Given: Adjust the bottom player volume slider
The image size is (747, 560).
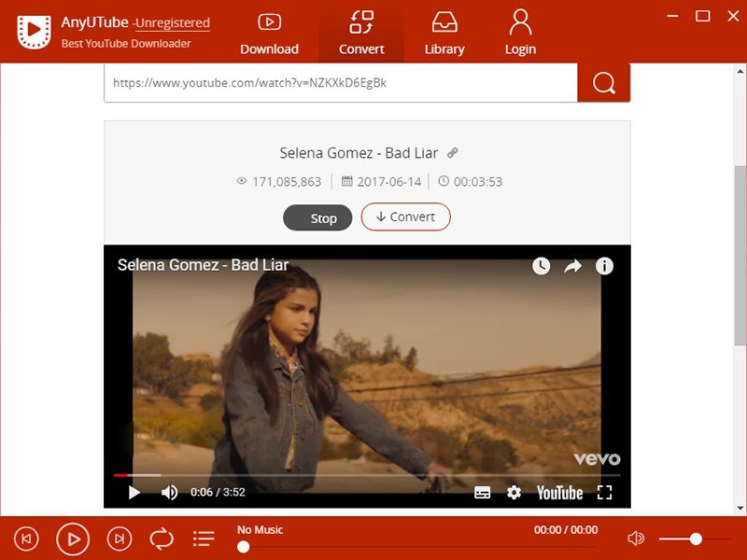Looking at the screenshot, I should [x=696, y=539].
